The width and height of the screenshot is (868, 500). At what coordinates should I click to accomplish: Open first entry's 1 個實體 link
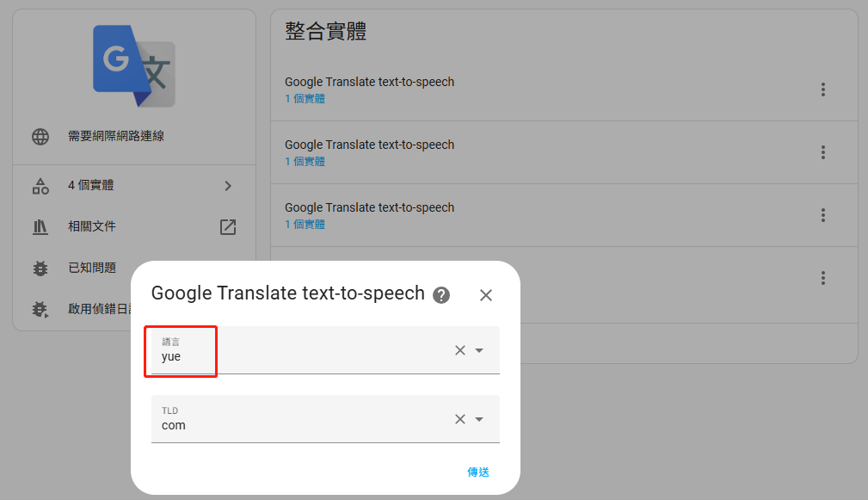tap(305, 99)
